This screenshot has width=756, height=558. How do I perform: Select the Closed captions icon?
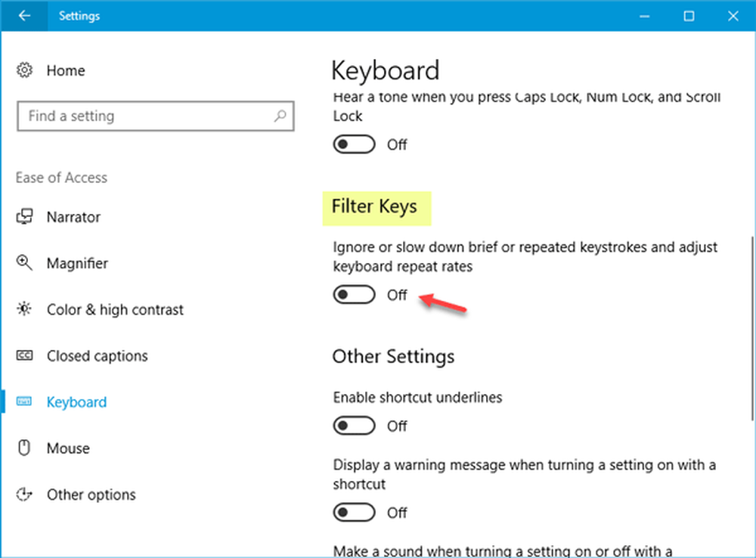[25, 355]
